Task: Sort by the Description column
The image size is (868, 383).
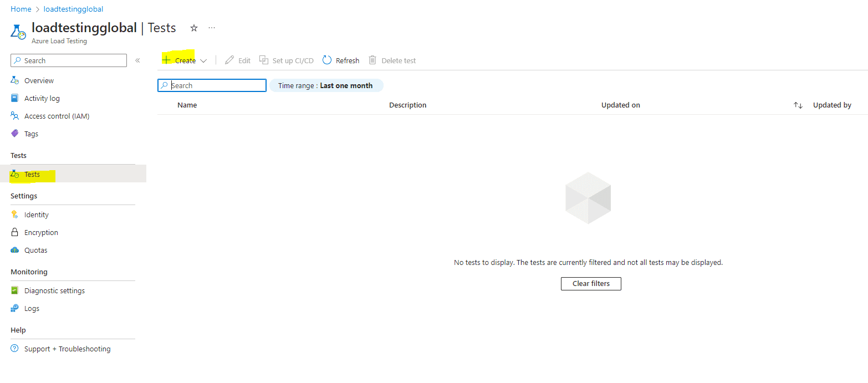Action: coord(408,105)
